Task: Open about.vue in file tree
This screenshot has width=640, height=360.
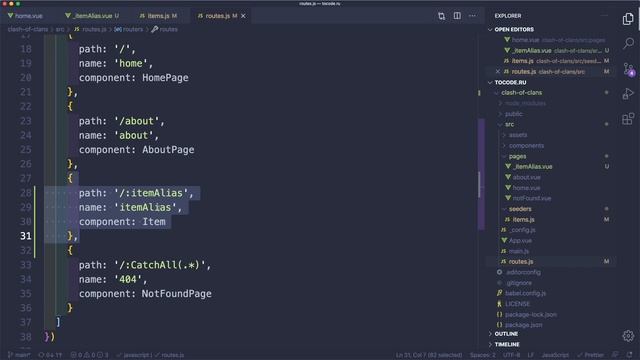Action: pyautogui.click(x=527, y=177)
